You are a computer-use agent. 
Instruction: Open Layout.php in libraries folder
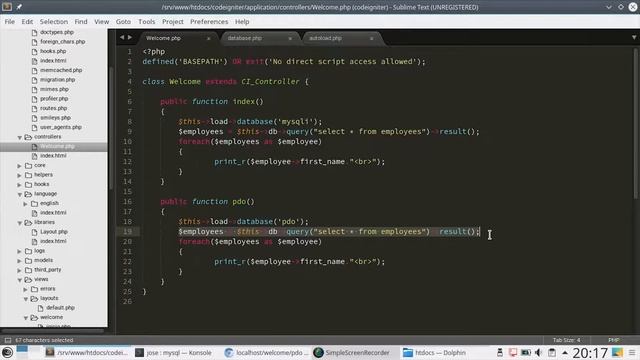pyautogui.click(x=54, y=232)
